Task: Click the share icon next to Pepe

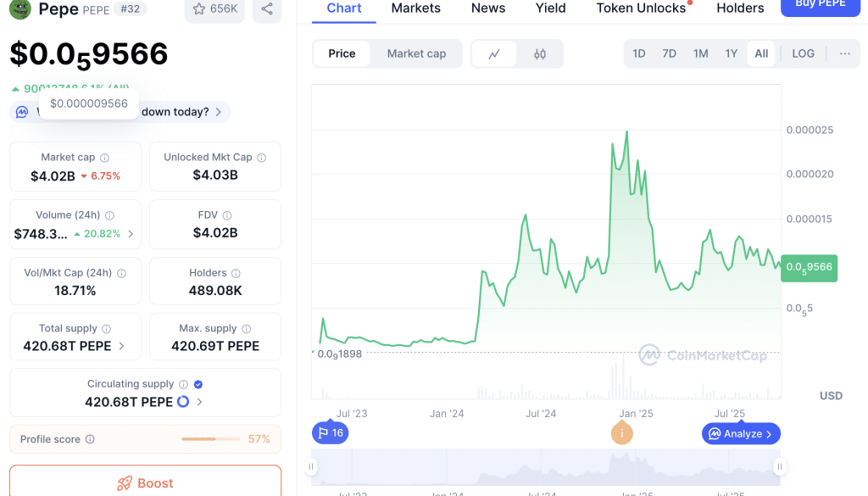Action: 267,8
